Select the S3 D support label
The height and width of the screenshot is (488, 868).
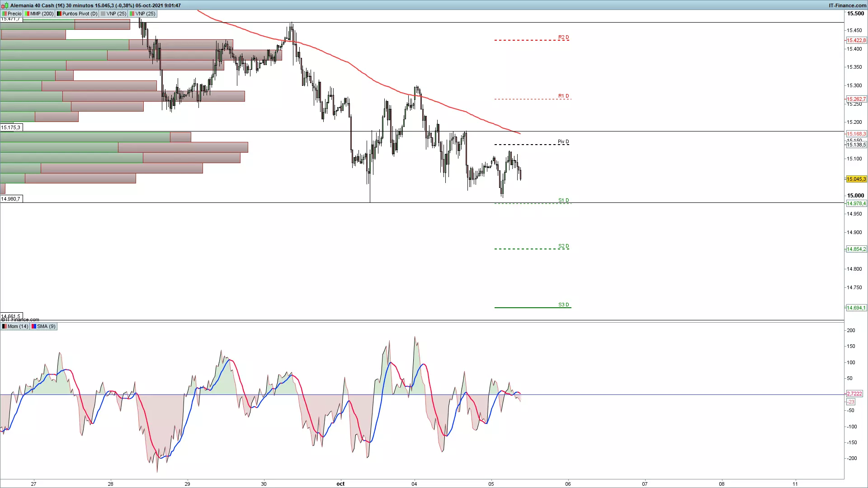click(x=563, y=305)
